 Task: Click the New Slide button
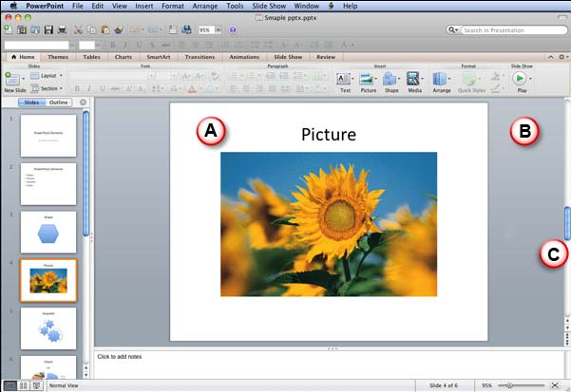[12, 82]
